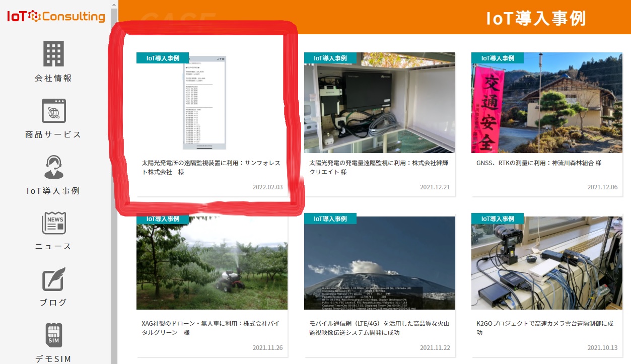Image resolution: width=631 pixels, height=364 pixels.
Task: Open the K2GO high-speed camera article title
Action: [545, 328]
